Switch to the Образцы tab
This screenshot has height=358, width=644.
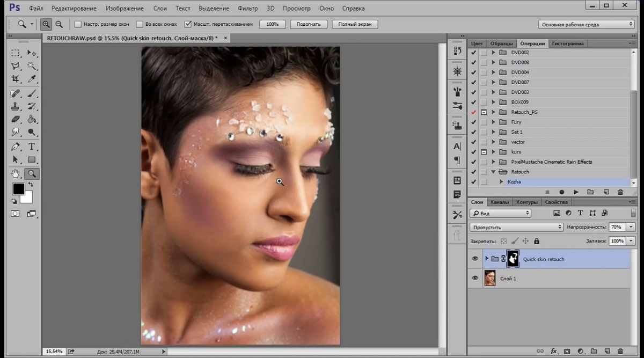pos(502,43)
